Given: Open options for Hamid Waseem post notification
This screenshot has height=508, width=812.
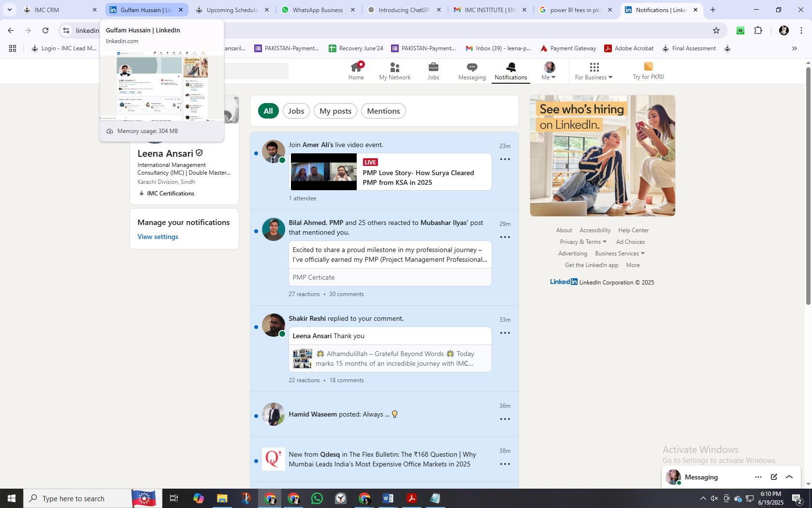Looking at the screenshot, I should 505,419.
